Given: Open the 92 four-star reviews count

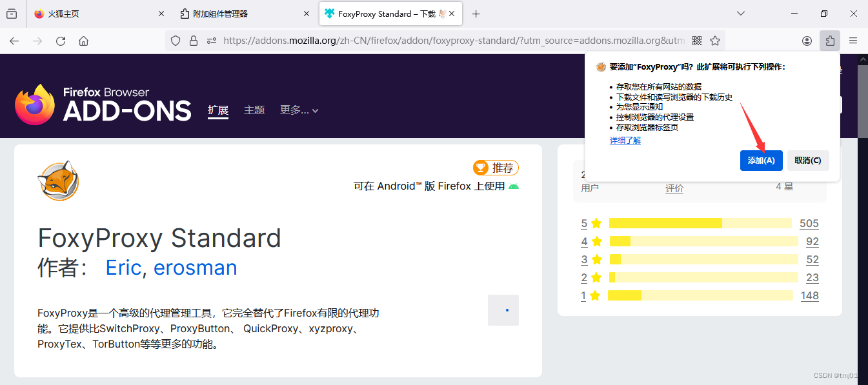Looking at the screenshot, I should [x=812, y=241].
